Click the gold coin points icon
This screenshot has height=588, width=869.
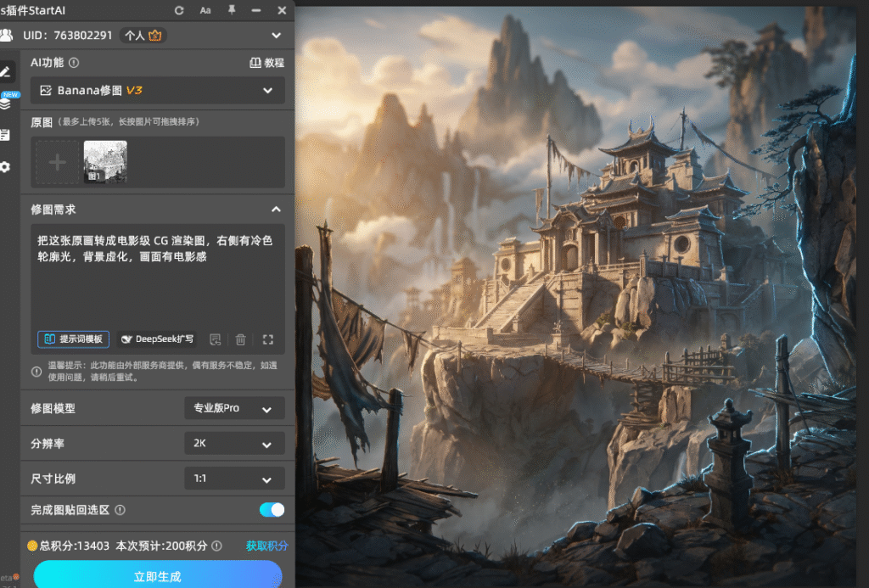pyautogui.click(x=32, y=546)
